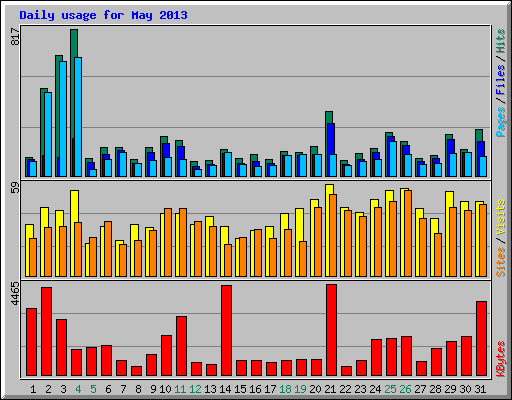This screenshot has height=400, width=512.
Task: Click green day 5 label
Action: point(93,389)
